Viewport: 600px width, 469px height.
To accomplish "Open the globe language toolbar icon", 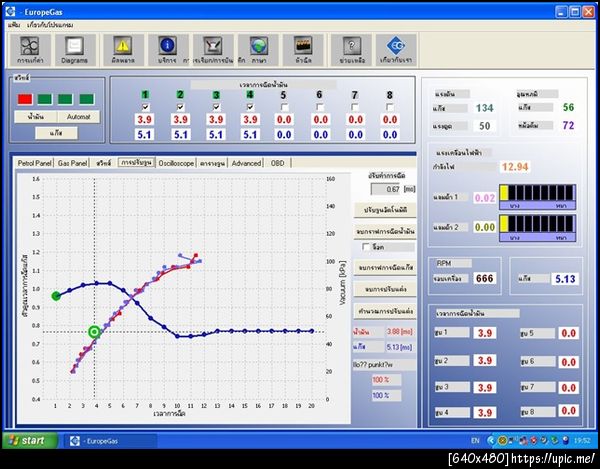I will (258, 50).
